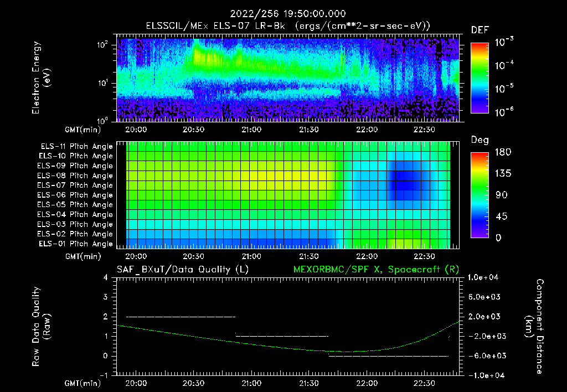Click the ELS-02 Pitch Angle row label
567x392 pixels.
click(75, 234)
